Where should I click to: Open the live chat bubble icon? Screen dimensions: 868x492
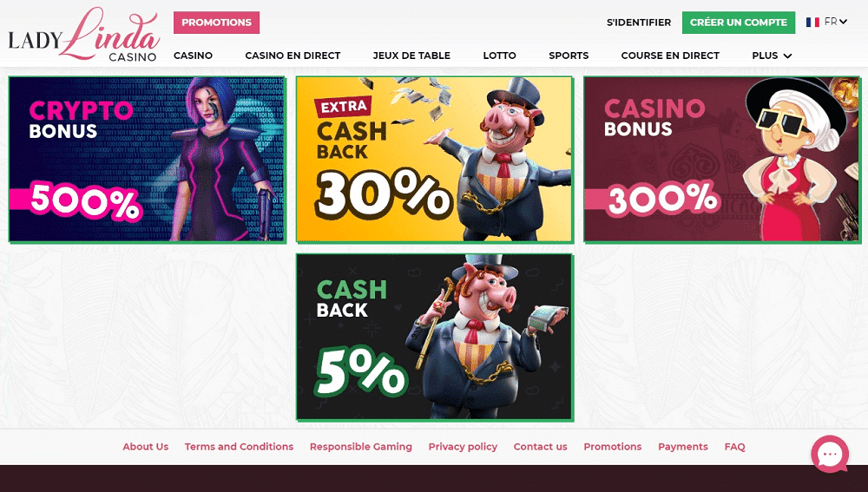point(830,454)
